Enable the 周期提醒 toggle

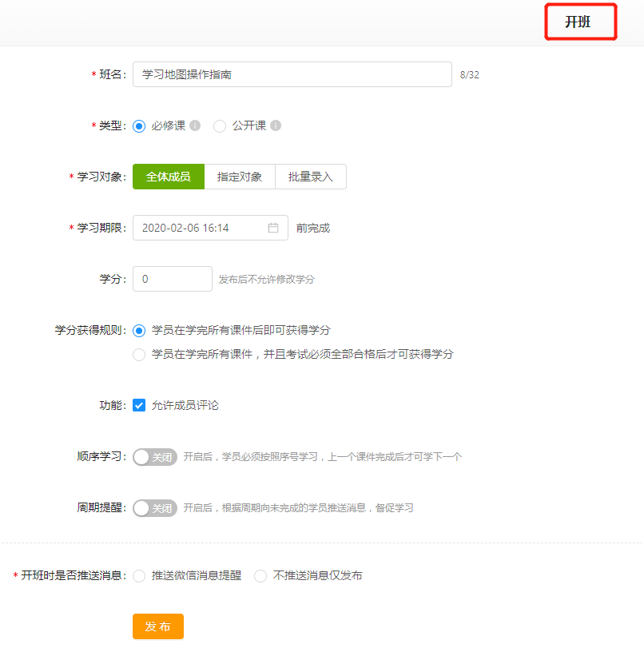153,508
